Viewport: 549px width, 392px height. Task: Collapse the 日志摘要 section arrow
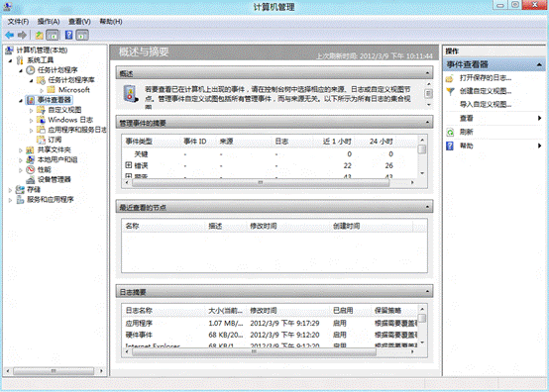[427, 292]
